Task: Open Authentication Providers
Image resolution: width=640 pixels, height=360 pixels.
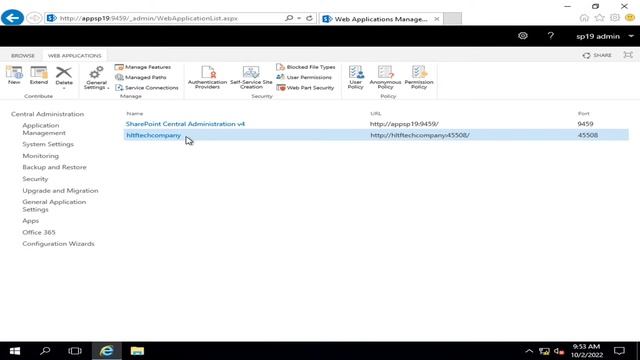Action: 207,77
